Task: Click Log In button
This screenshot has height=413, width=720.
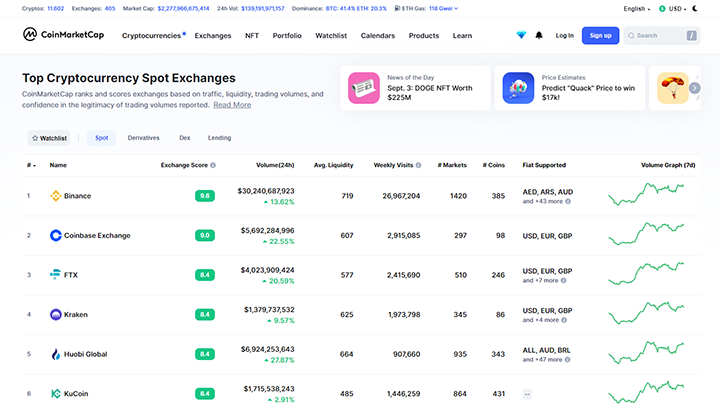Action: [x=564, y=35]
